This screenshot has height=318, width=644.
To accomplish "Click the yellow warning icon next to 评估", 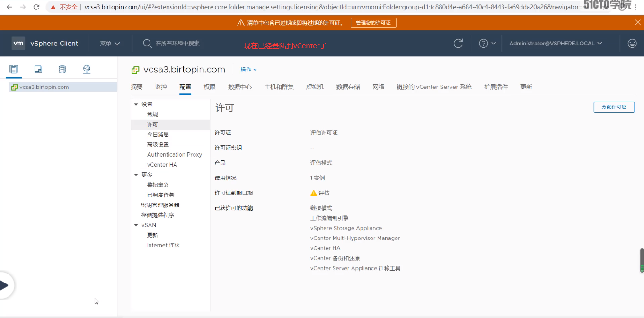I will click(x=313, y=193).
